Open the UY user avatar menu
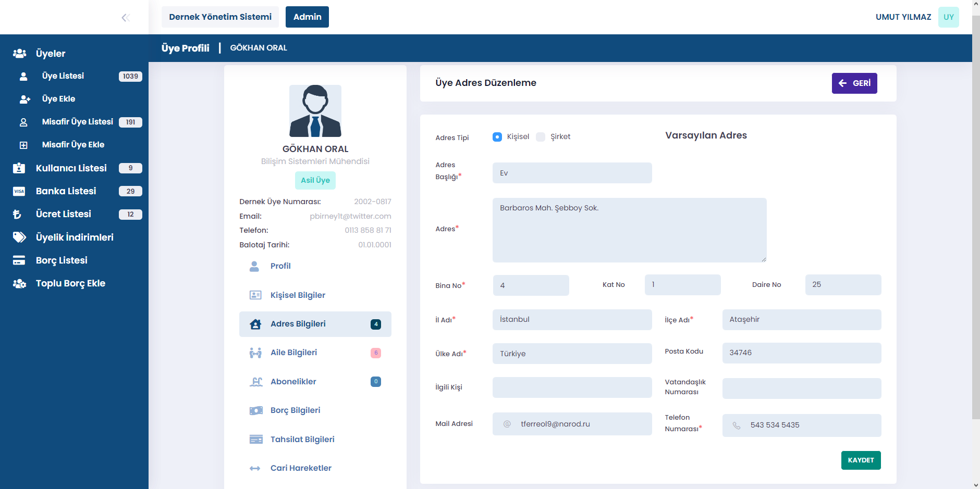980x489 pixels. 948,17
